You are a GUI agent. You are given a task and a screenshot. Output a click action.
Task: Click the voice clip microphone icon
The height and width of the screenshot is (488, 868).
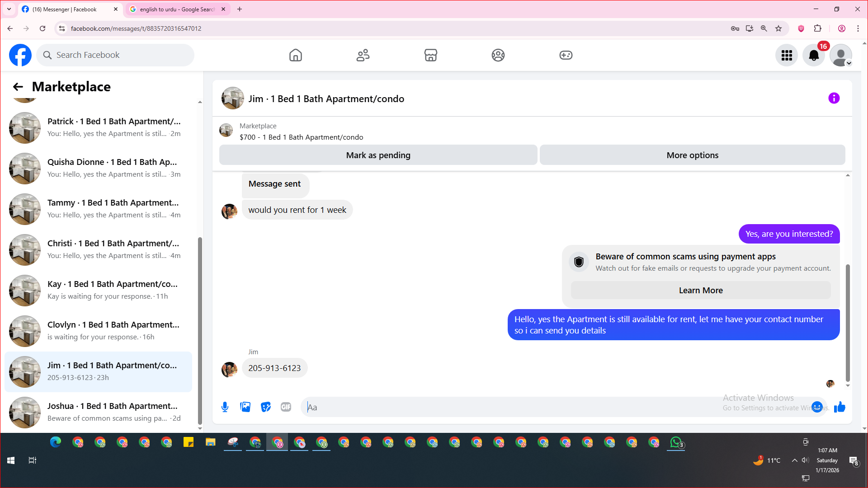225,407
